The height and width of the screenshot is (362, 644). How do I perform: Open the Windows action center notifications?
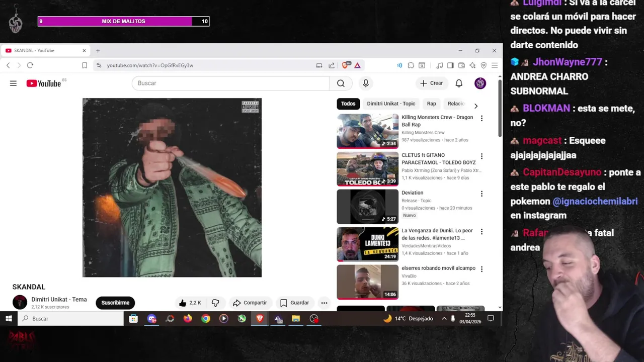pos(491,318)
